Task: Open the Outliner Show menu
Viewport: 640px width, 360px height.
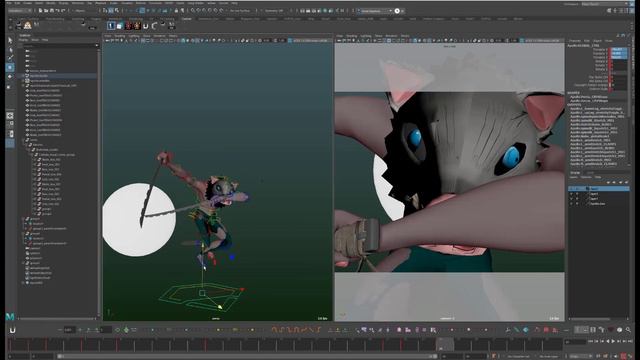Action: pyautogui.click(x=35, y=40)
